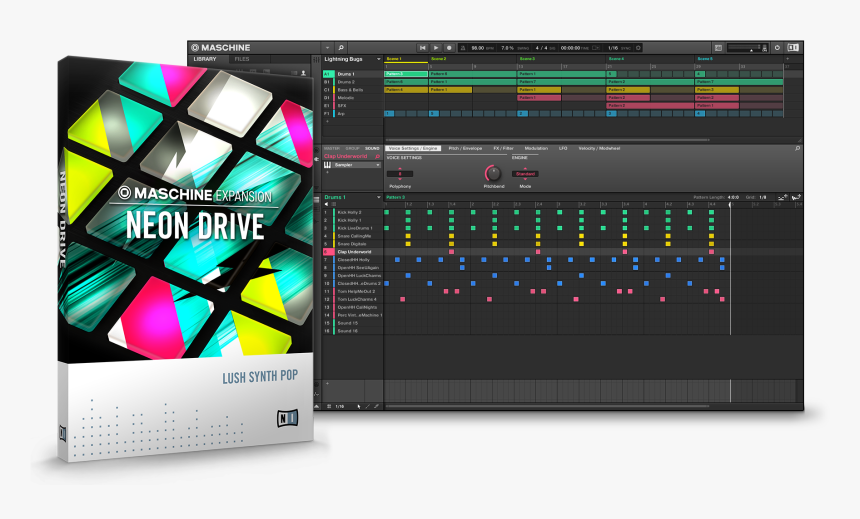Open the Drums 1 pattern editor dropdown
The image size is (860, 519).
pos(378,197)
